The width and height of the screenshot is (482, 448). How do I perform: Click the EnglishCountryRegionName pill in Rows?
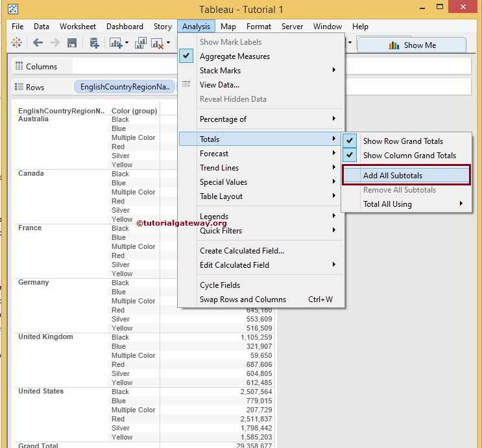click(x=125, y=87)
